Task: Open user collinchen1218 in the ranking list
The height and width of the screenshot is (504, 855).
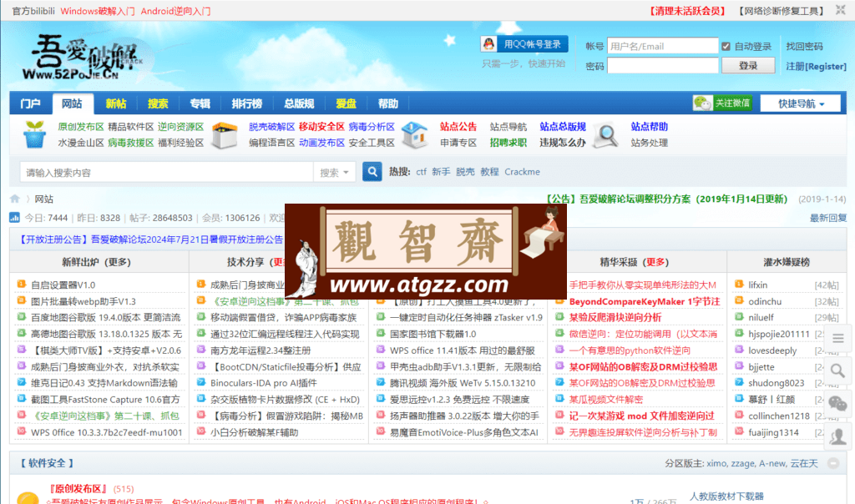Action: click(779, 416)
